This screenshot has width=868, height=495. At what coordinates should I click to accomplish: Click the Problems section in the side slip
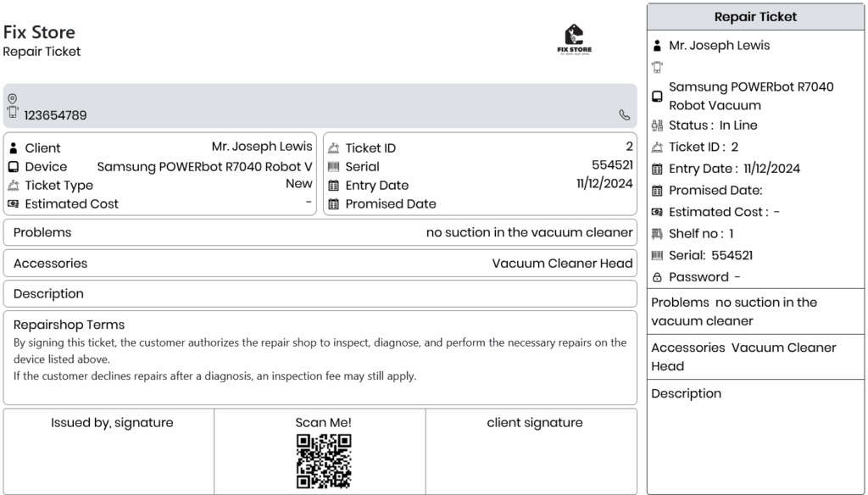pos(755,312)
